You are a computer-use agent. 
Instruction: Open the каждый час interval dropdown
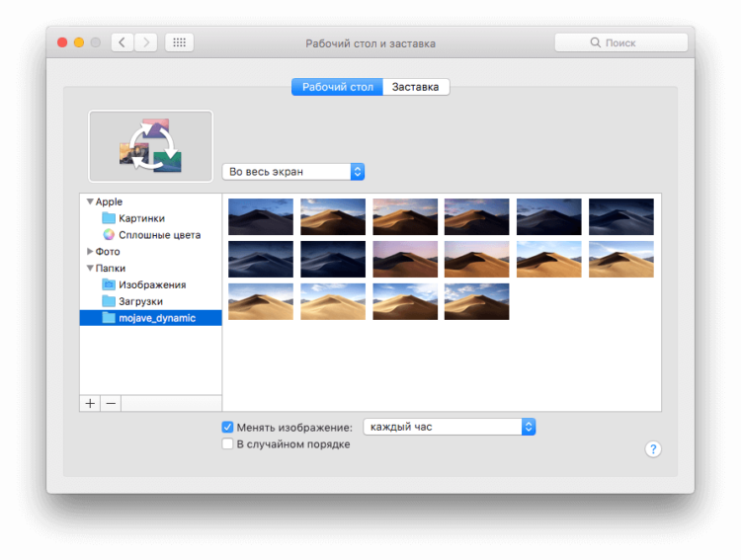tap(449, 427)
